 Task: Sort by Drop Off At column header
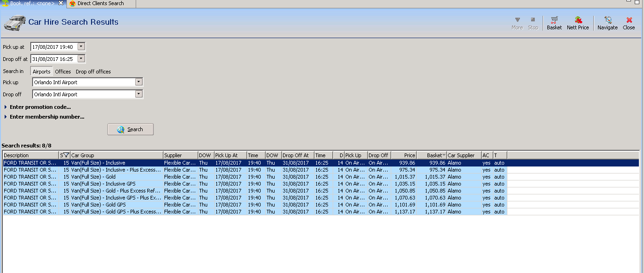pyautogui.click(x=298, y=155)
